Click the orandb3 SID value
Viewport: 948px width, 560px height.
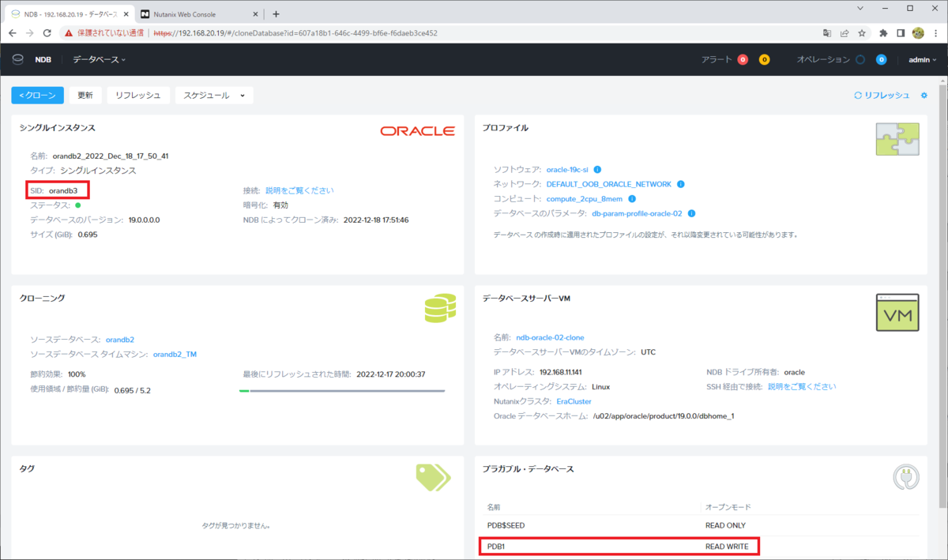point(65,190)
